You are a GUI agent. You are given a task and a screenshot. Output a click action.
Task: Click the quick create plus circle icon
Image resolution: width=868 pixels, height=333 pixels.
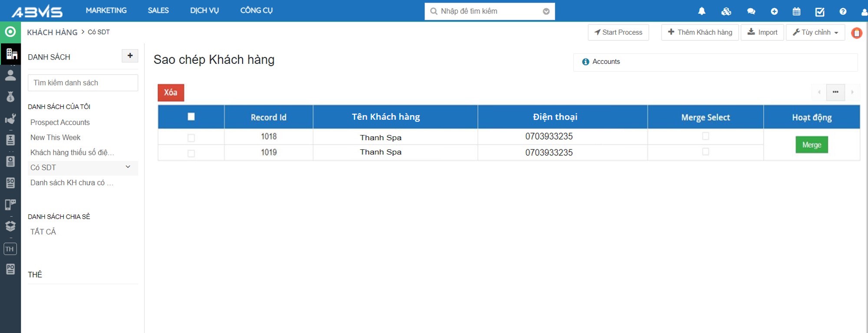tap(774, 12)
